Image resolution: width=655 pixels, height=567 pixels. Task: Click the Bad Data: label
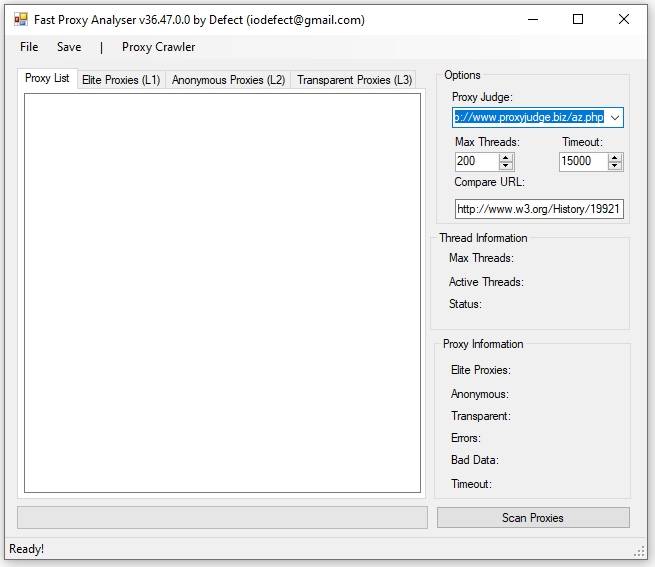(475, 460)
